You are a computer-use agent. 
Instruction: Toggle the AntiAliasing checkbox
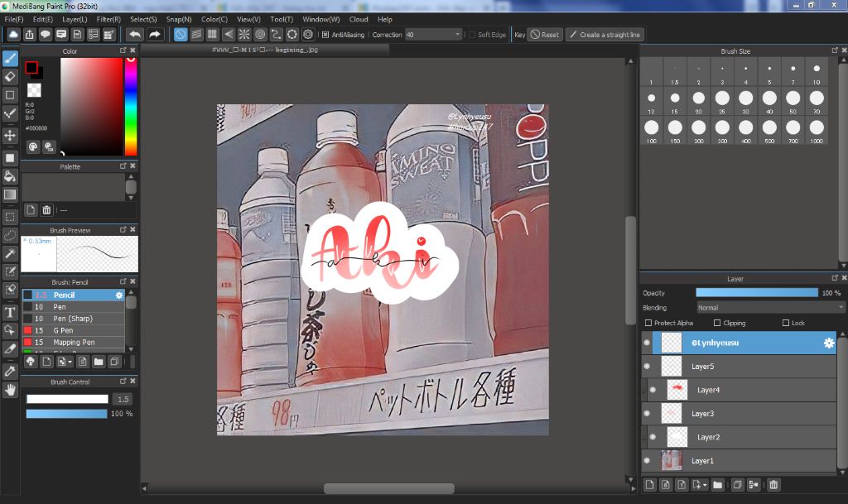(325, 35)
